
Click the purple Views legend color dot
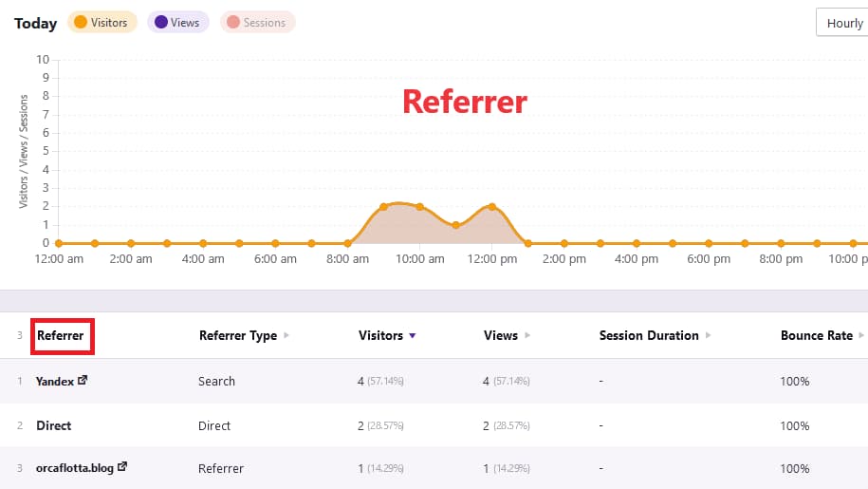(160, 23)
